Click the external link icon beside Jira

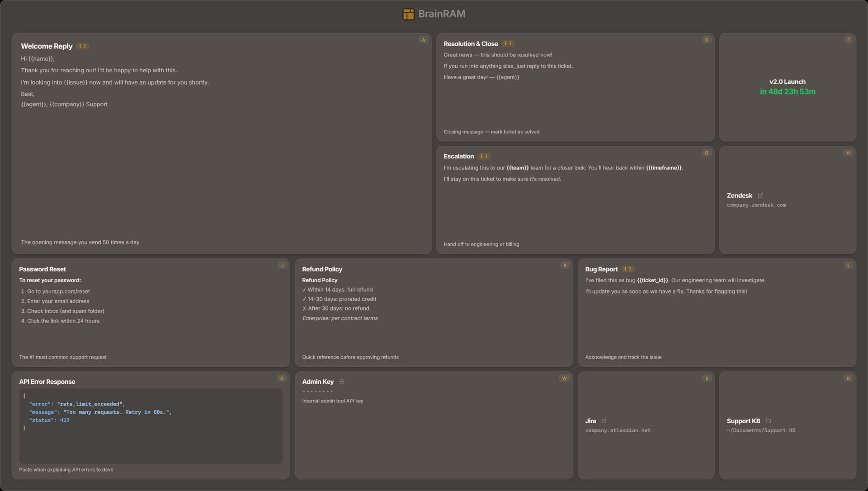604,421
